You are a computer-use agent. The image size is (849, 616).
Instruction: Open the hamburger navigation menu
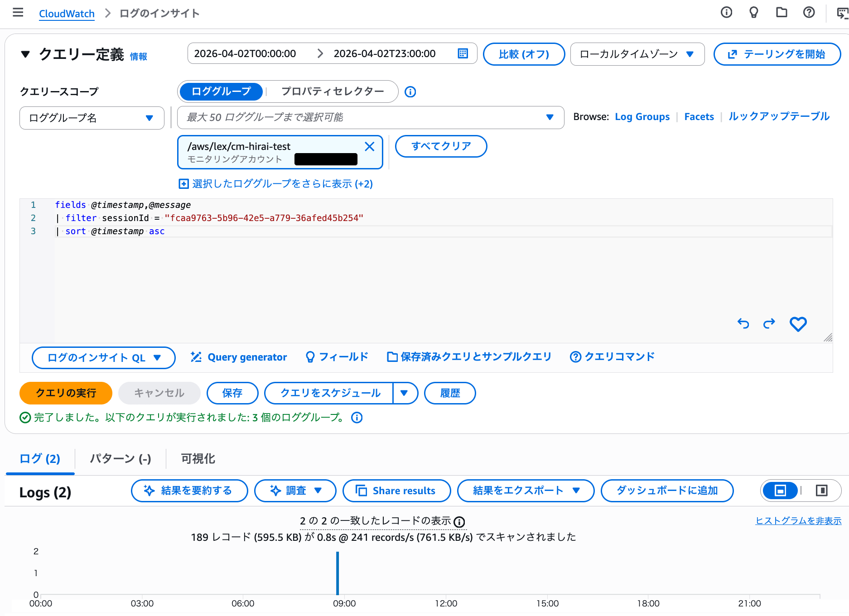click(18, 13)
